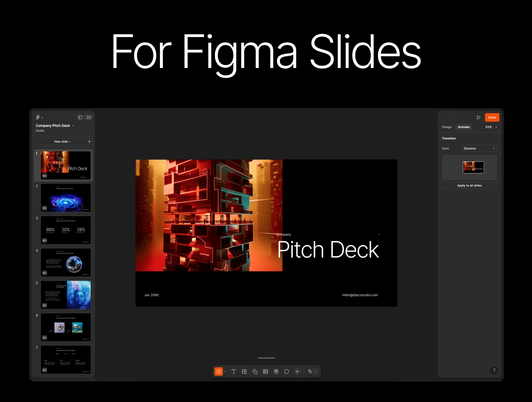Open the 52% zoom dropdown

coord(491,127)
